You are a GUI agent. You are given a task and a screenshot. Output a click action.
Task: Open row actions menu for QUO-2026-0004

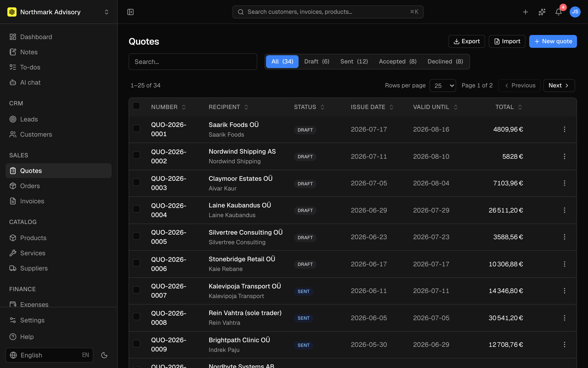(x=564, y=210)
